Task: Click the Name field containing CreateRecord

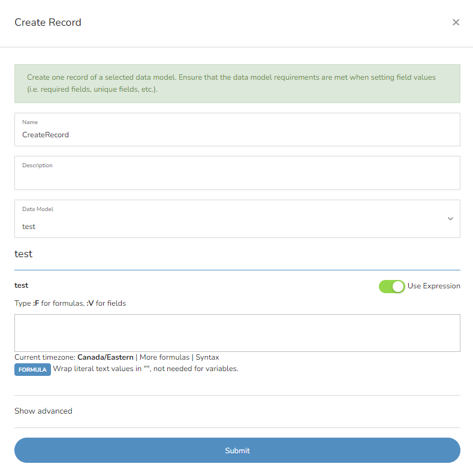Action: tap(237, 129)
